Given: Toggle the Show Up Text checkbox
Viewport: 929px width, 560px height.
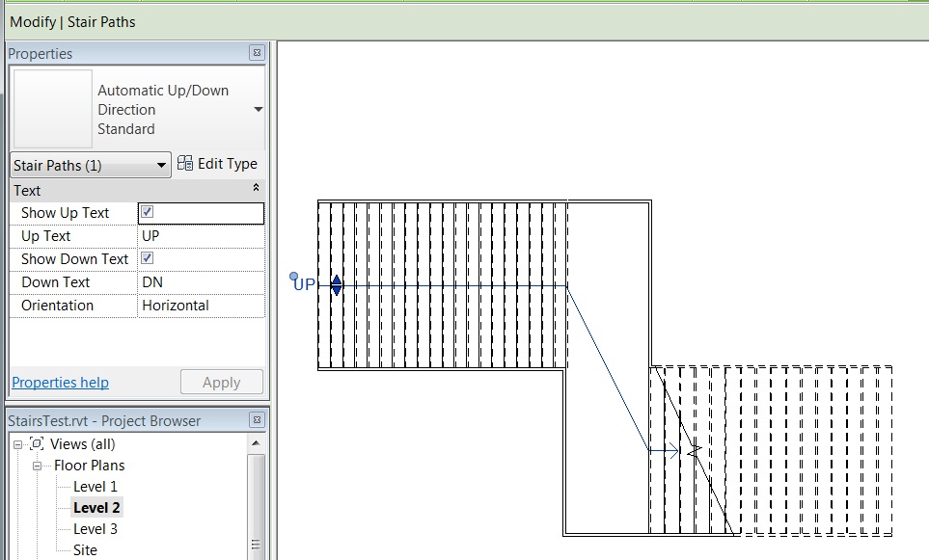Looking at the screenshot, I should (147, 212).
